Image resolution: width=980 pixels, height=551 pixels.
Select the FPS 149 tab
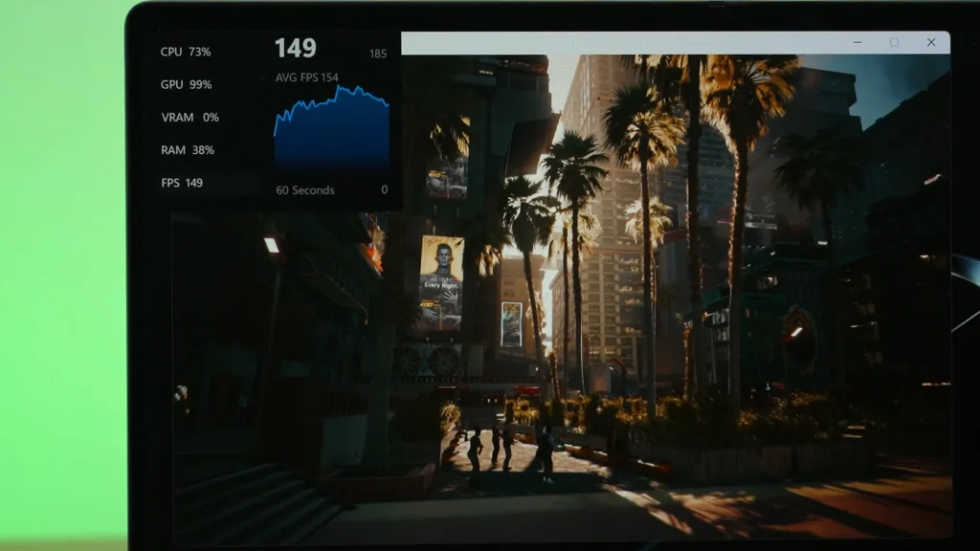coord(182,183)
